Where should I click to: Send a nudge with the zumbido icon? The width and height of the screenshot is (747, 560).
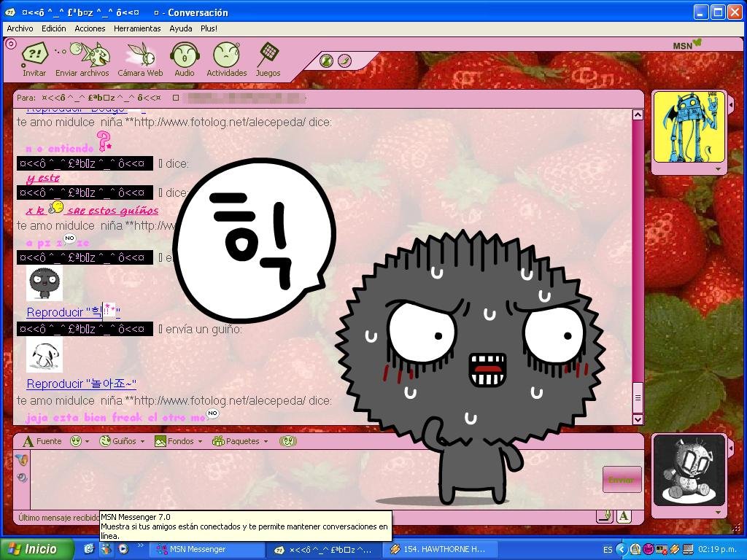(287, 441)
